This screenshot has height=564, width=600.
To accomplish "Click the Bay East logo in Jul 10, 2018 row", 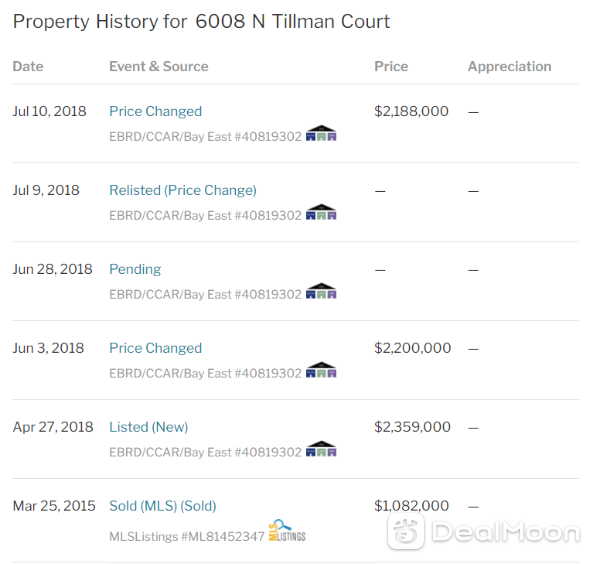I will point(321,133).
